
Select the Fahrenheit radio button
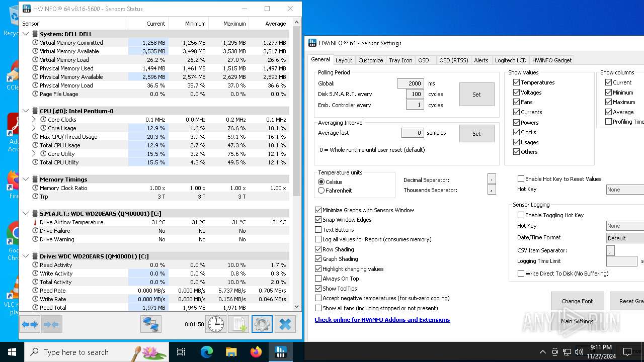coord(321,191)
